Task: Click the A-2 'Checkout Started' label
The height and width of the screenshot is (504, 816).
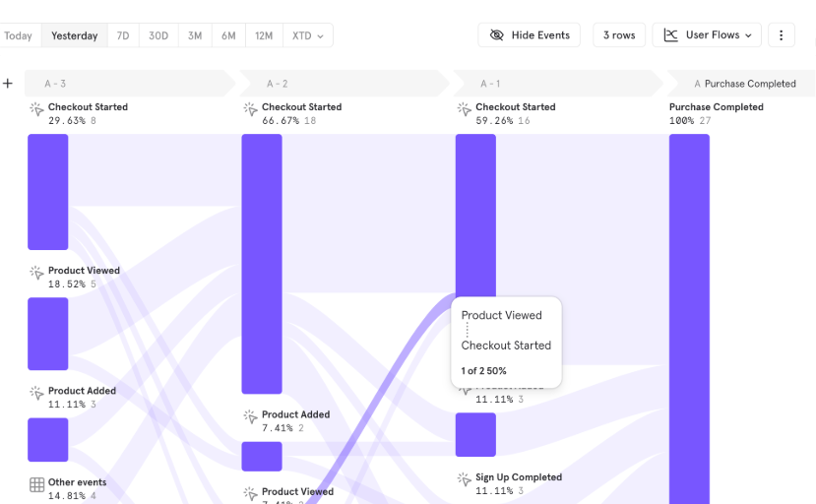Action: point(302,106)
